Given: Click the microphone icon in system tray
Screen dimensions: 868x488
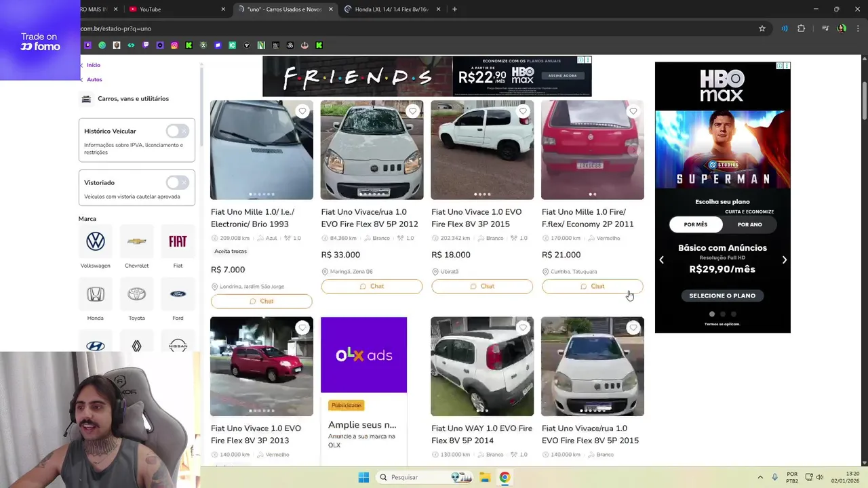Looking at the screenshot, I should (774, 477).
